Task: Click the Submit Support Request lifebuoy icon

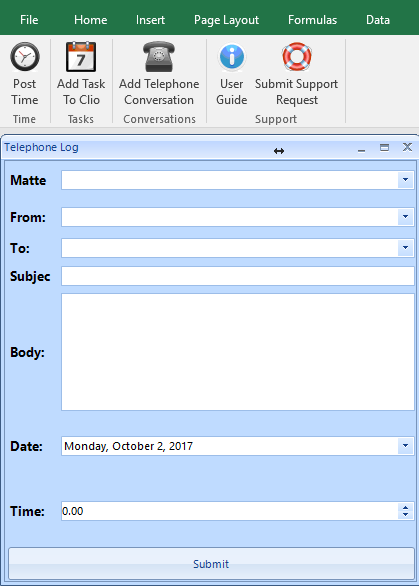Action: (x=297, y=57)
